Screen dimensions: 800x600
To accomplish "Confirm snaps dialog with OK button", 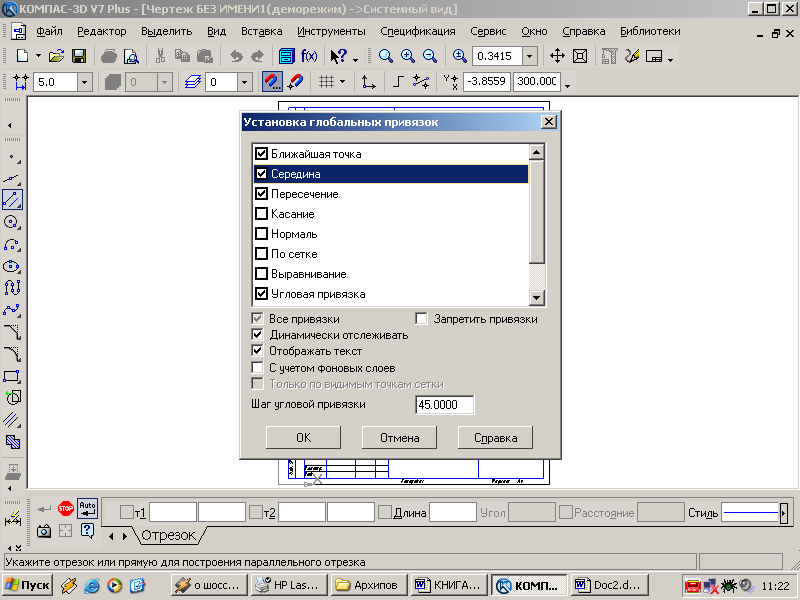I will click(303, 438).
